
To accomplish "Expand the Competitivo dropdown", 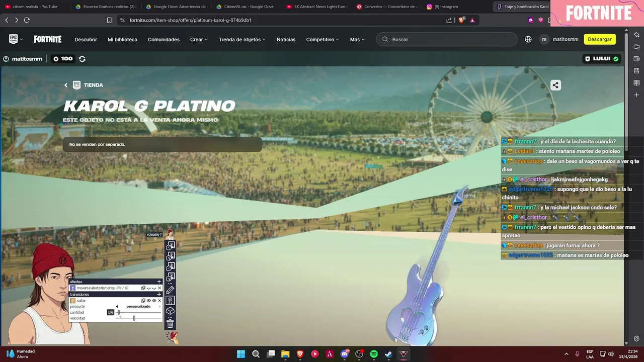I will point(323,39).
